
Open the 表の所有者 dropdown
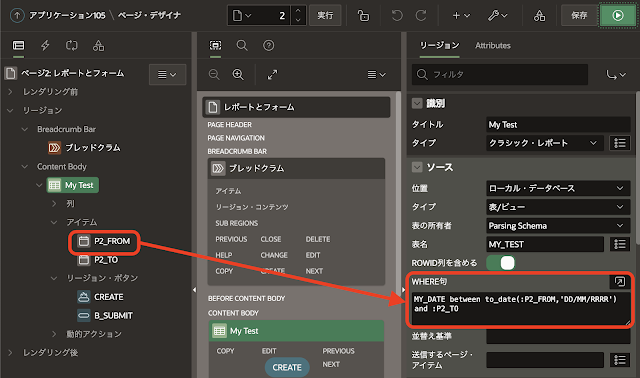coord(558,226)
